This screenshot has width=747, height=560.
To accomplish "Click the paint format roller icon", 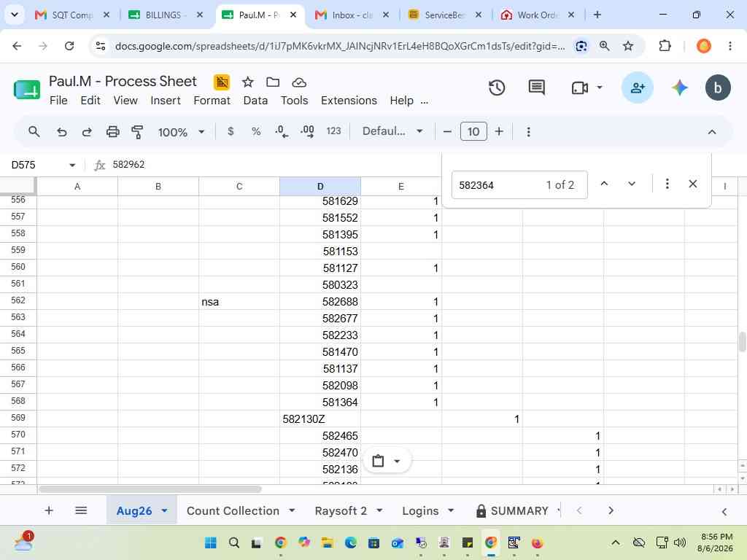I will [x=137, y=132].
